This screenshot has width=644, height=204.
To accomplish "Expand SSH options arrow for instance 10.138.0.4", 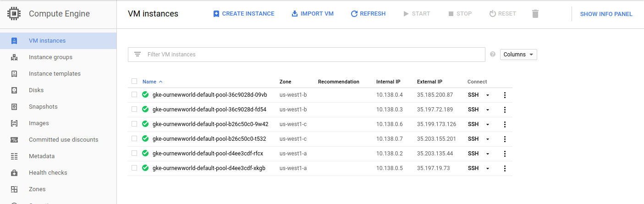I will click(488, 95).
